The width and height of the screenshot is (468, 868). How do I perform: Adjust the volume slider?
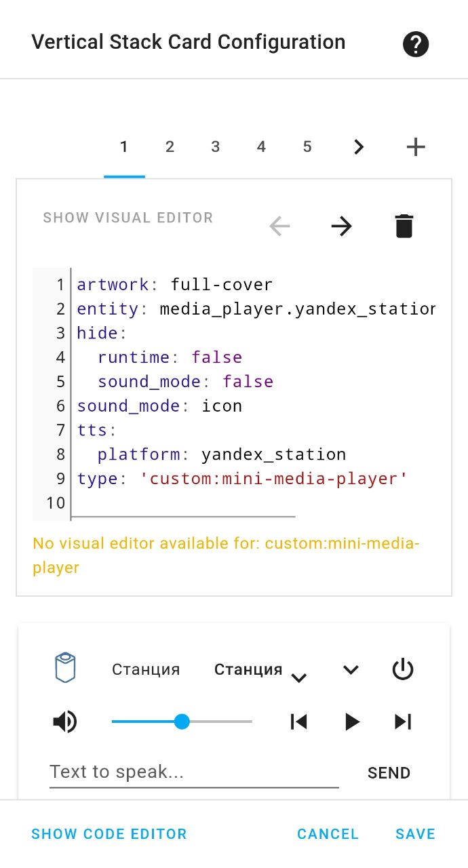182,722
